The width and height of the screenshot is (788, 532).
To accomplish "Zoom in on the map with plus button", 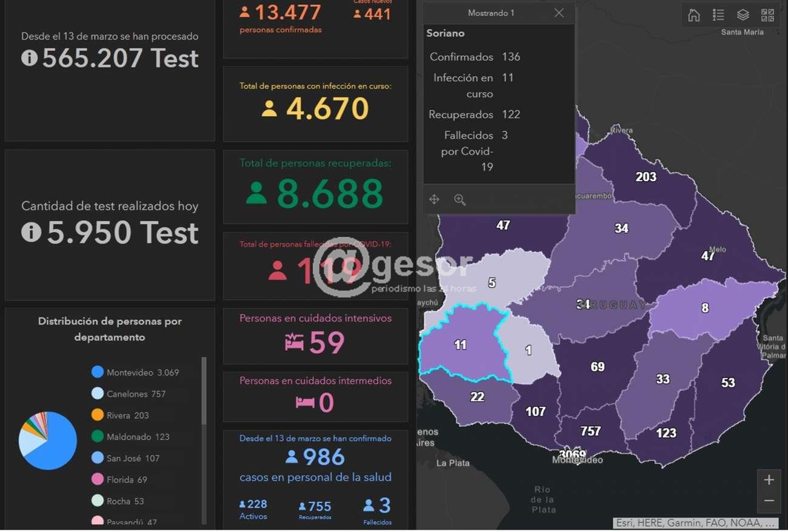I will 769,480.
